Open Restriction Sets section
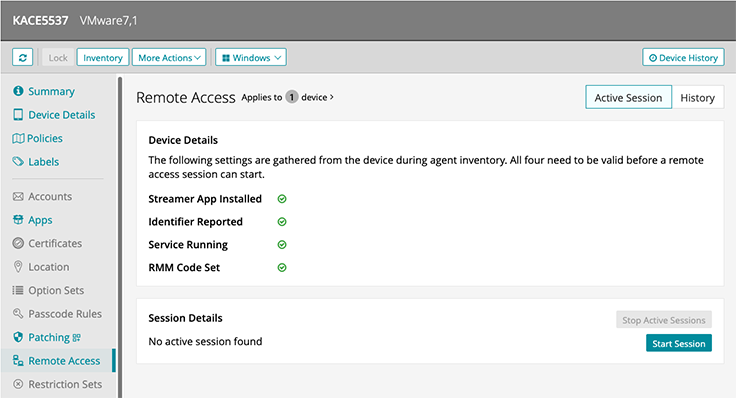The width and height of the screenshot is (736, 398). [65, 384]
